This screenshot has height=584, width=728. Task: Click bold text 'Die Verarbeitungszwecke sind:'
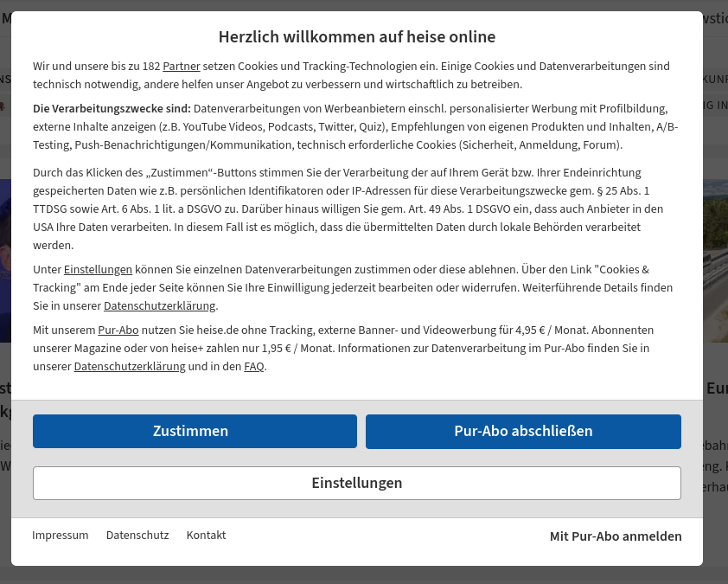point(112,108)
